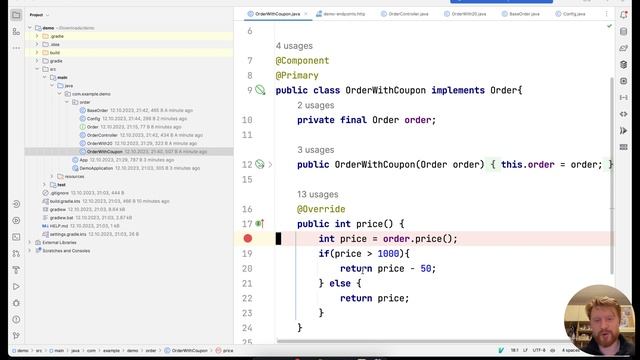Viewport: 640px width, 360px height.
Task: Click the Spring bean gutter icon on line 9
Action: [260, 90]
